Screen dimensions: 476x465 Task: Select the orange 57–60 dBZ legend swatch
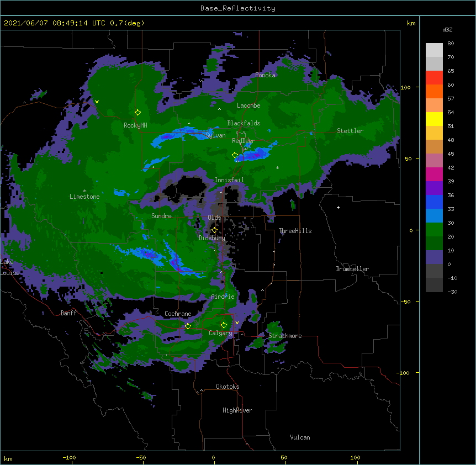(x=434, y=91)
